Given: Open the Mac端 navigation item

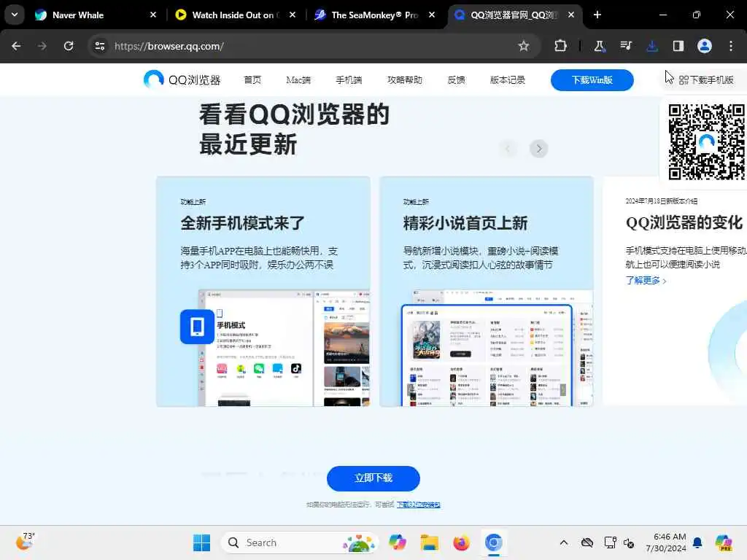Looking at the screenshot, I should [x=298, y=80].
